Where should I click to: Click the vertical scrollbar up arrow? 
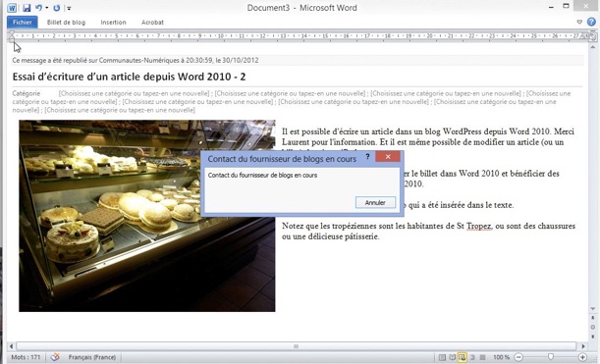[593, 46]
